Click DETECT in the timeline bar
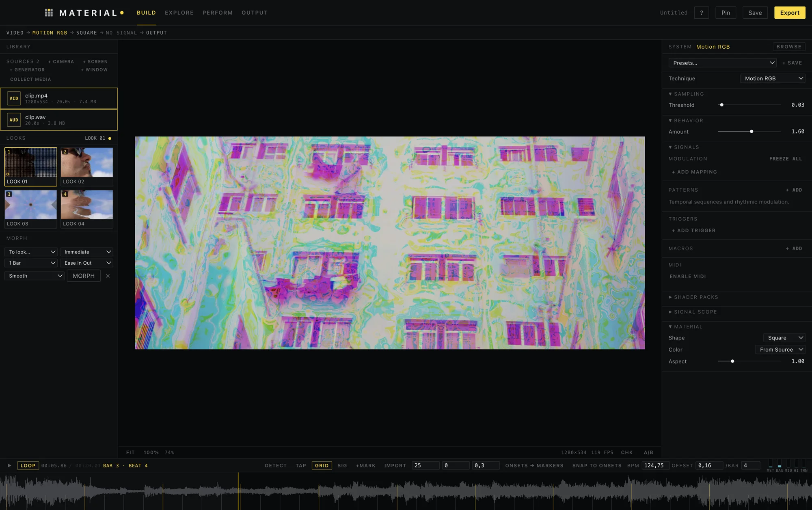The width and height of the screenshot is (812, 510). (x=276, y=465)
